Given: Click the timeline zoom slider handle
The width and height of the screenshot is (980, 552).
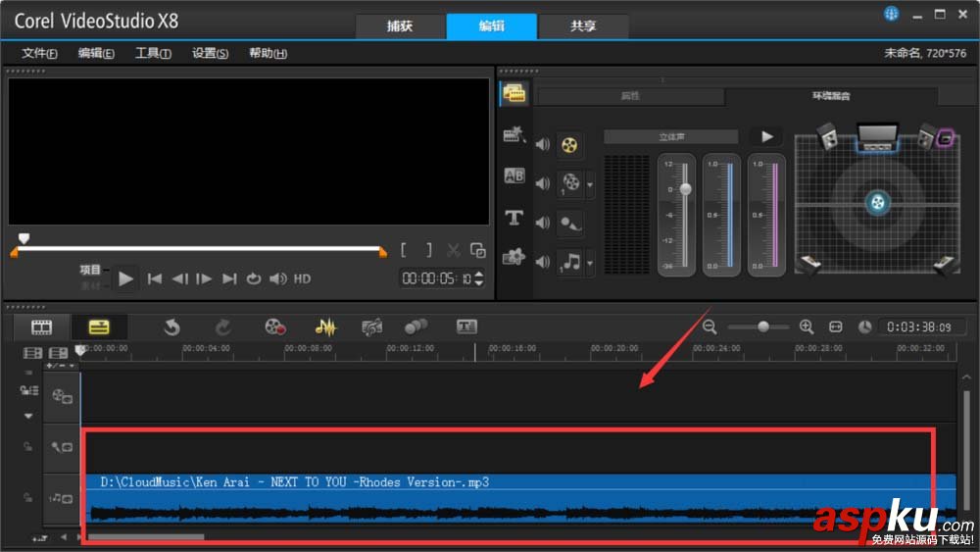Looking at the screenshot, I should 763,326.
